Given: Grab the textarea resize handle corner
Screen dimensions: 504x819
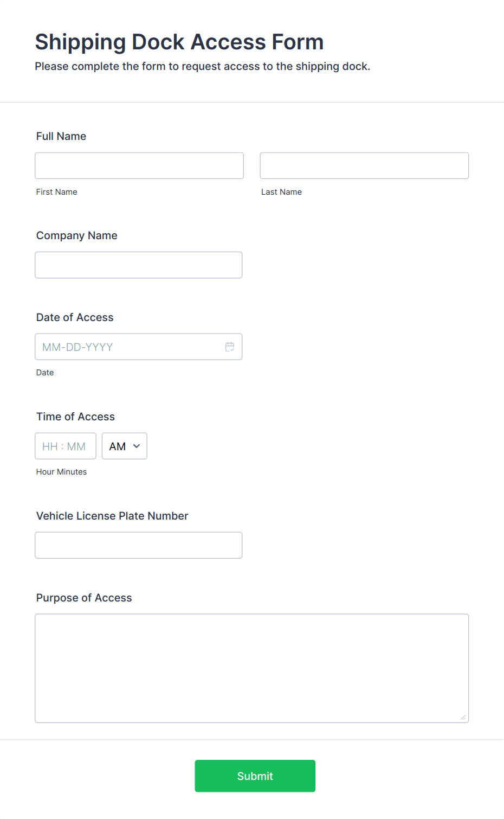Looking at the screenshot, I should (463, 717).
